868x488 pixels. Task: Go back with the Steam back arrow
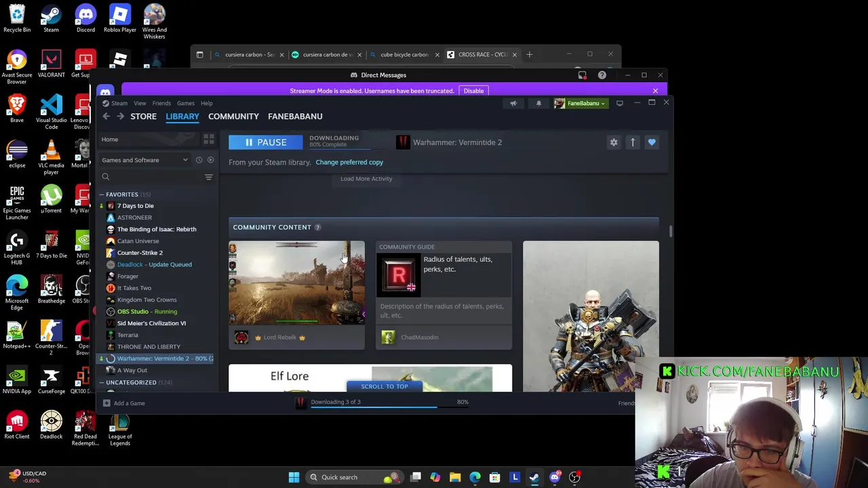coord(106,117)
